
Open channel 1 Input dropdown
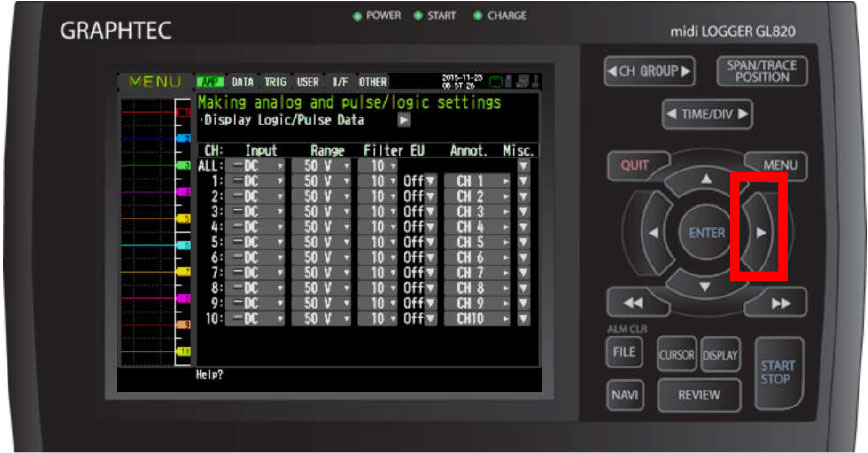pos(257,181)
